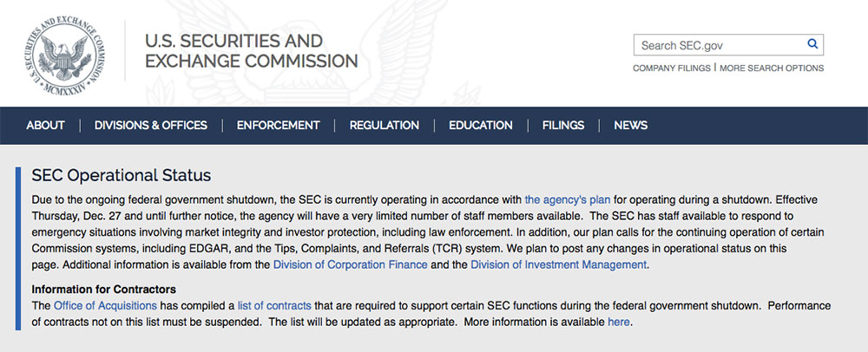This screenshot has width=868, height=352.
Task: Visit Division of Investment Management link
Action: click(x=558, y=264)
